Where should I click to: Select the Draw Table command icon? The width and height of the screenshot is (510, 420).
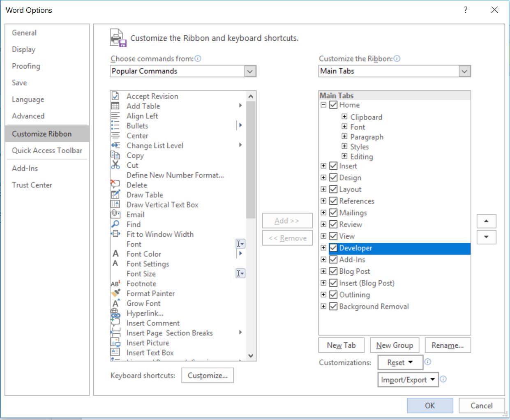tap(115, 195)
